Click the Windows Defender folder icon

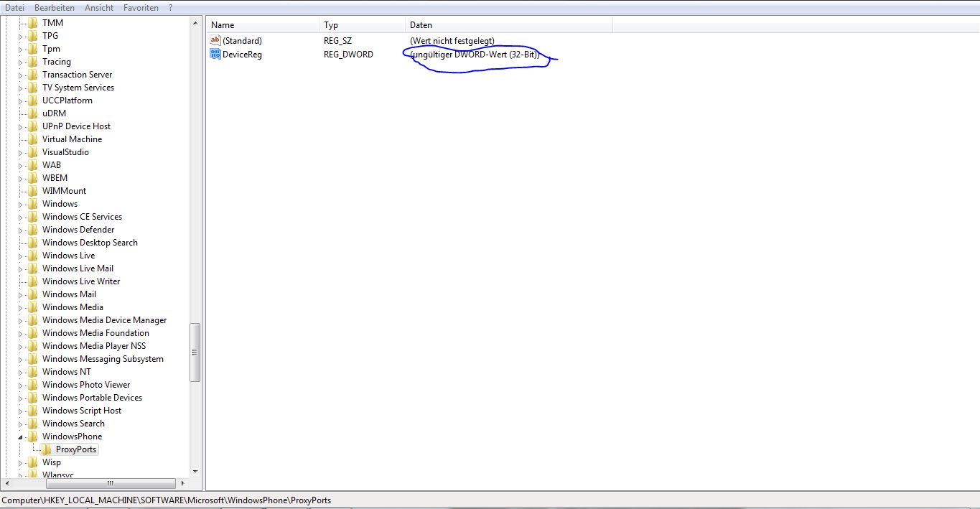pos(33,230)
